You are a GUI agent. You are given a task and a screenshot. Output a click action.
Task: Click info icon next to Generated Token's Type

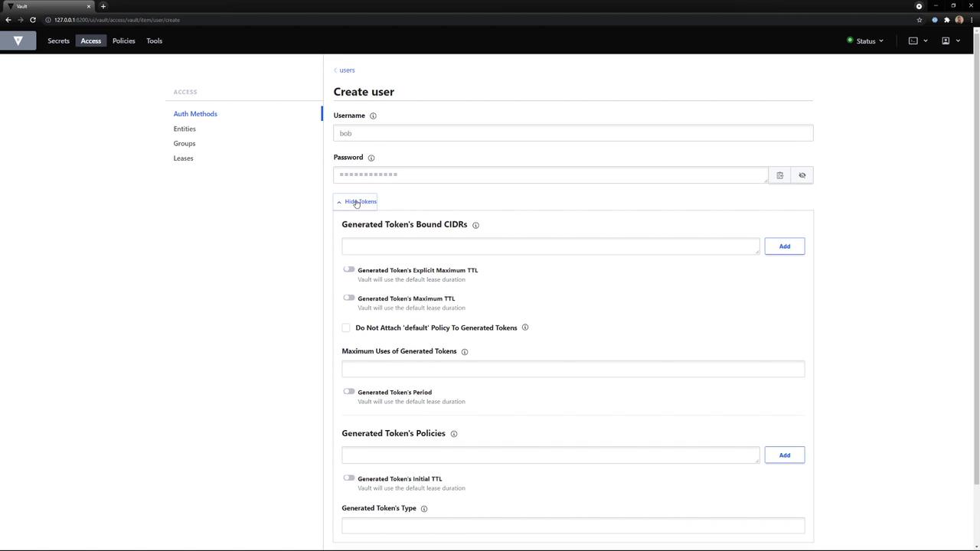pyautogui.click(x=424, y=508)
